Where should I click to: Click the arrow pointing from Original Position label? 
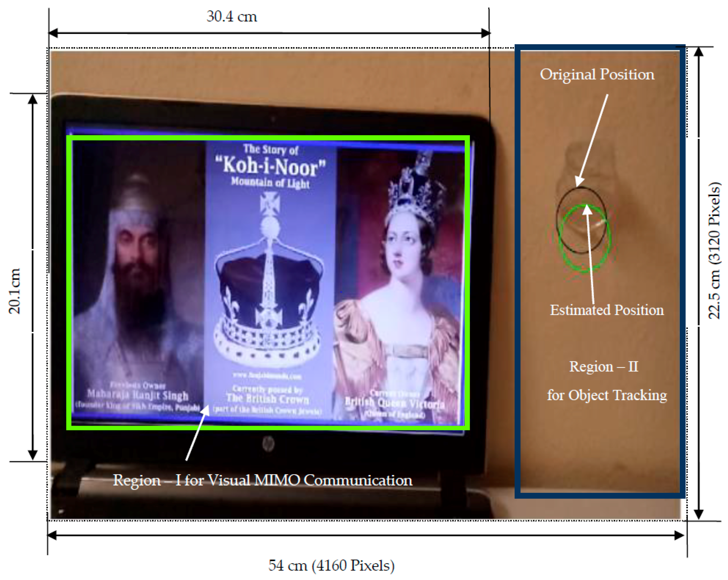tap(593, 140)
